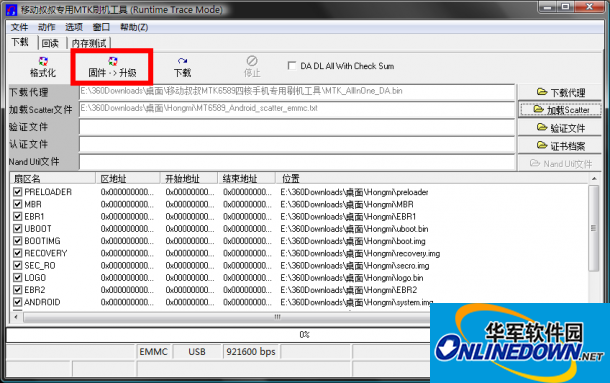Screen dimensions: 610x383
Task: Open the 窗口 menu
Action: (101, 27)
